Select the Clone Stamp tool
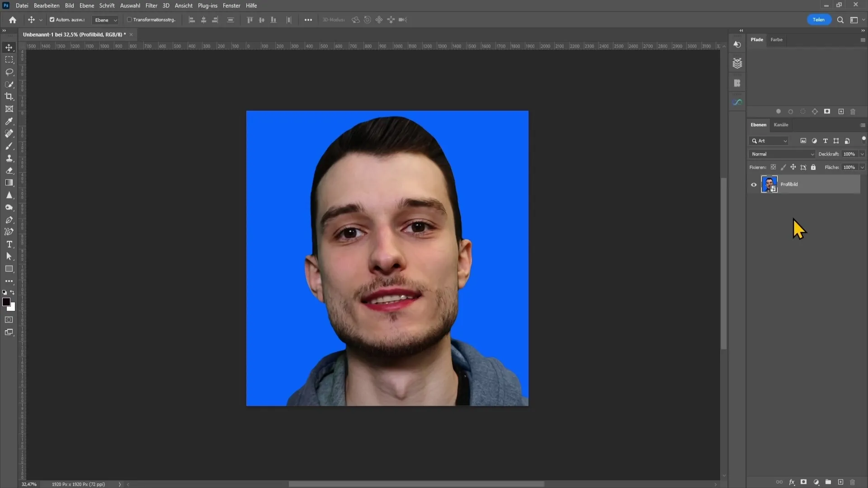 point(9,158)
